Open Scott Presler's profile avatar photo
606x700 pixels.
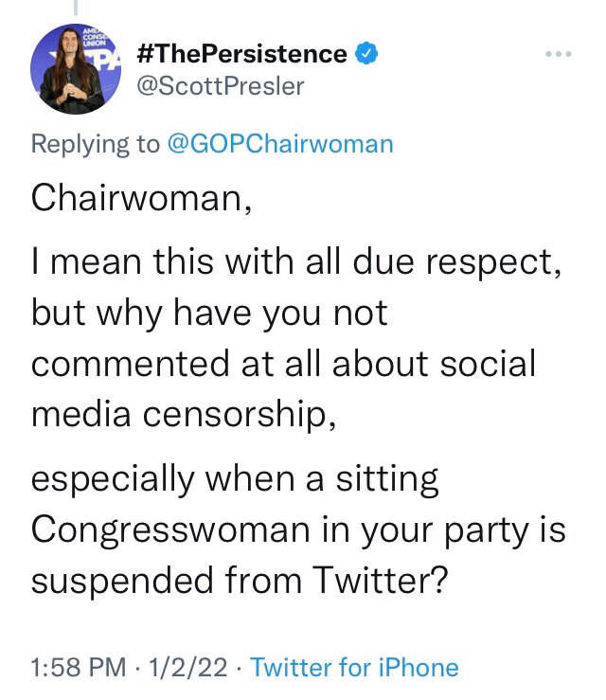[x=76, y=69]
